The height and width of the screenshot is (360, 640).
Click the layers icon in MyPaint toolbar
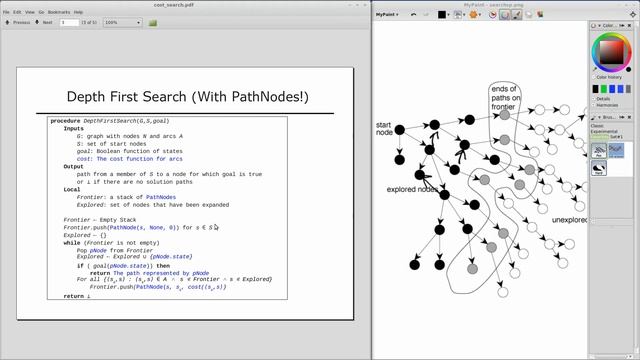(540, 15)
